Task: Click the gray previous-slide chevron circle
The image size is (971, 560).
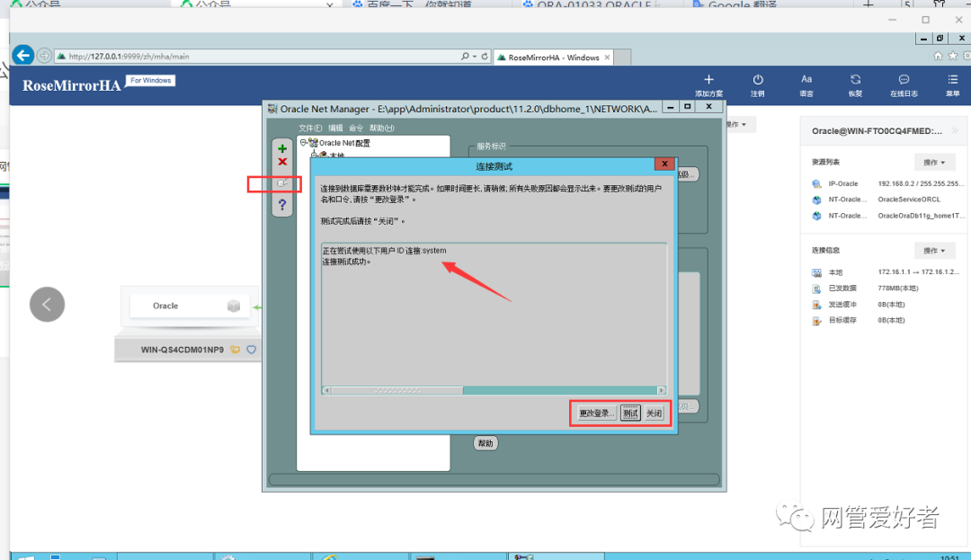Action: (47, 305)
